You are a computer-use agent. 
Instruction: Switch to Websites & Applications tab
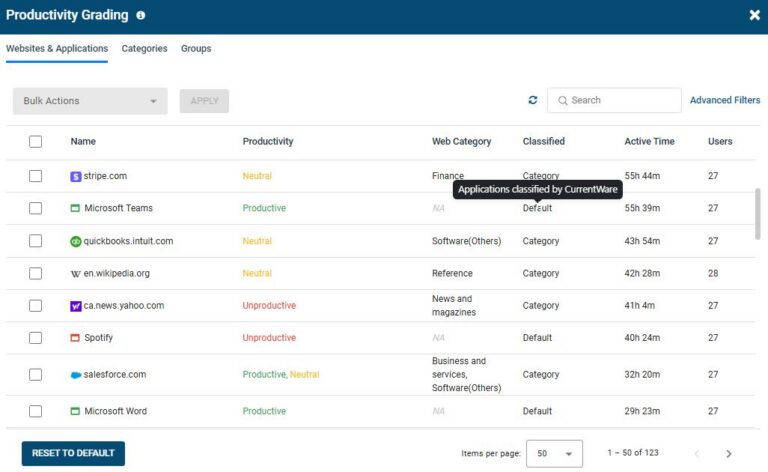(x=57, y=48)
